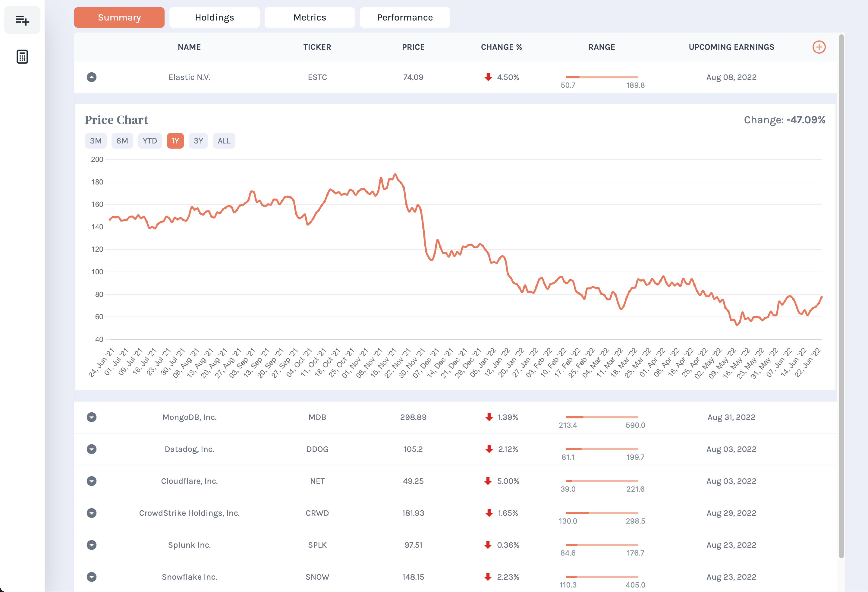Click the DDOG red down arrow

click(x=489, y=449)
